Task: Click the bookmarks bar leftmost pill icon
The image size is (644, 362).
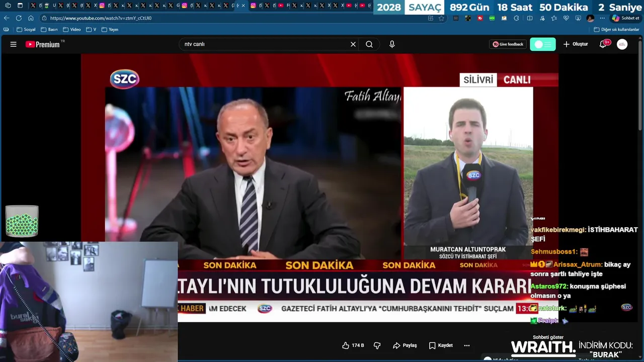Action: pos(6,30)
